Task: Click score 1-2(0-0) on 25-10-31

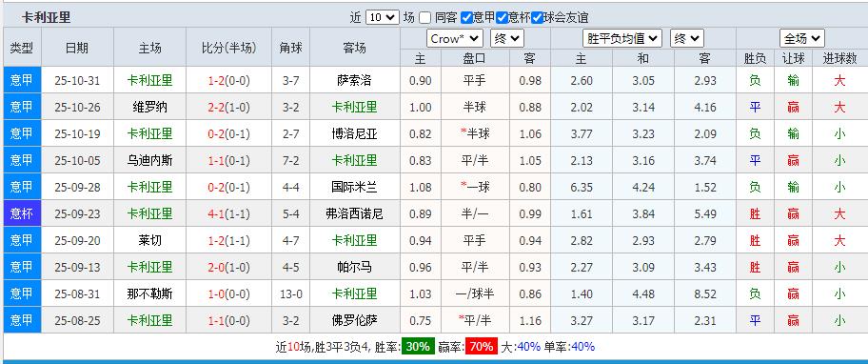Action: [x=228, y=80]
